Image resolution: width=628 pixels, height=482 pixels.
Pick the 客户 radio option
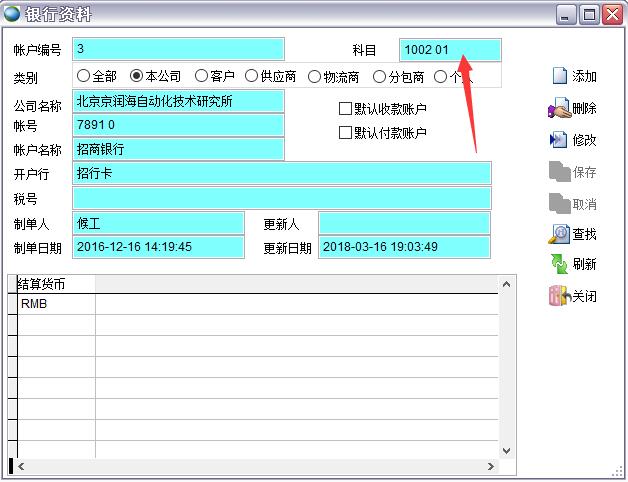point(201,76)
